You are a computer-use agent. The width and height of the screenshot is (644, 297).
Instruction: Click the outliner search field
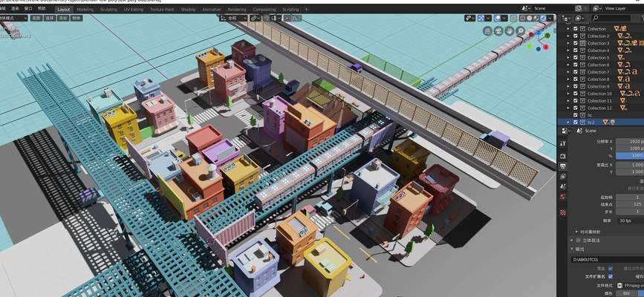[611, 18]
